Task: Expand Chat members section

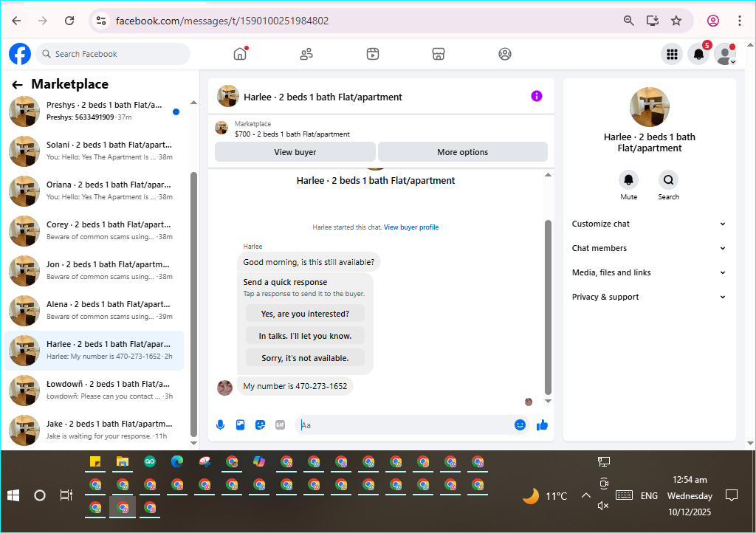Action: [648, 248]
